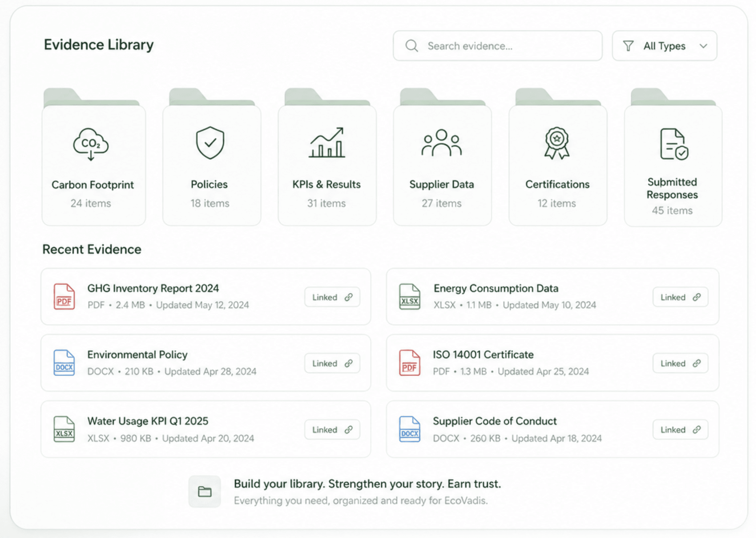Click the KPIs & Results chart icon
756x538 pixels.
coord(327,143)
